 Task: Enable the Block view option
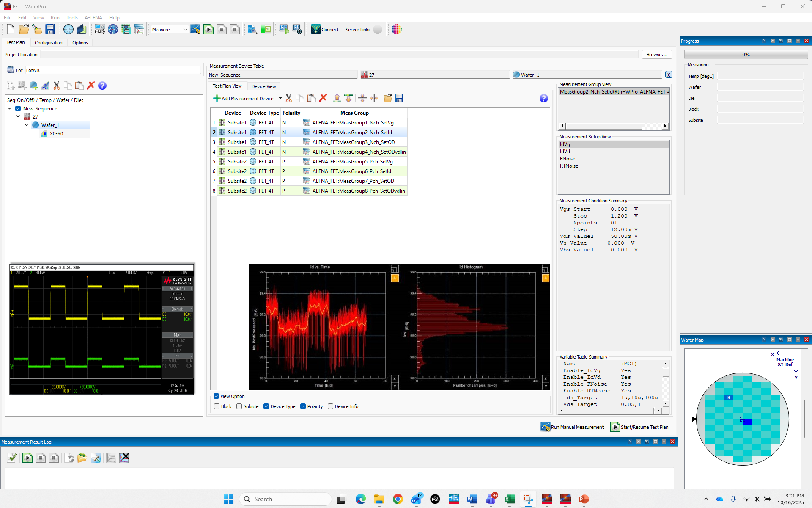tap(217, 406)
